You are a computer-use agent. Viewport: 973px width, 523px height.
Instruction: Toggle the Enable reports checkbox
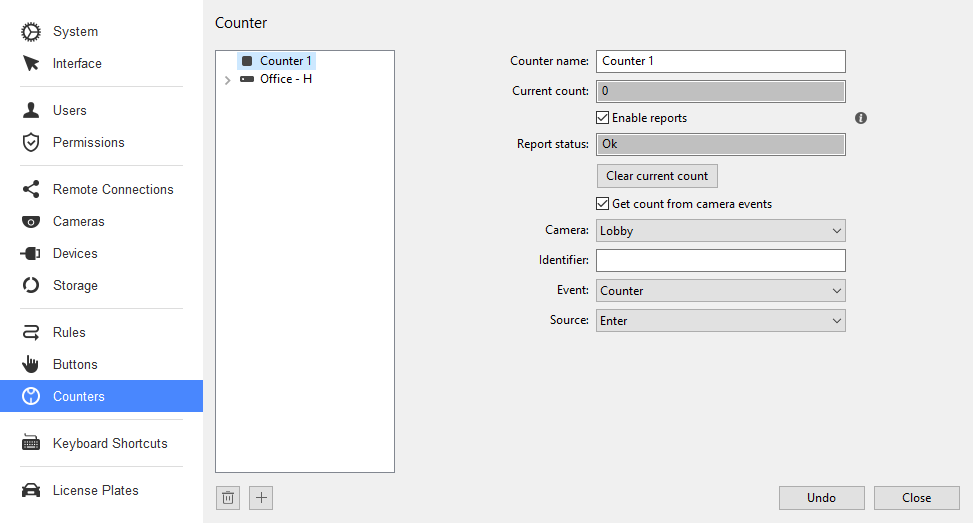(602, 118)
